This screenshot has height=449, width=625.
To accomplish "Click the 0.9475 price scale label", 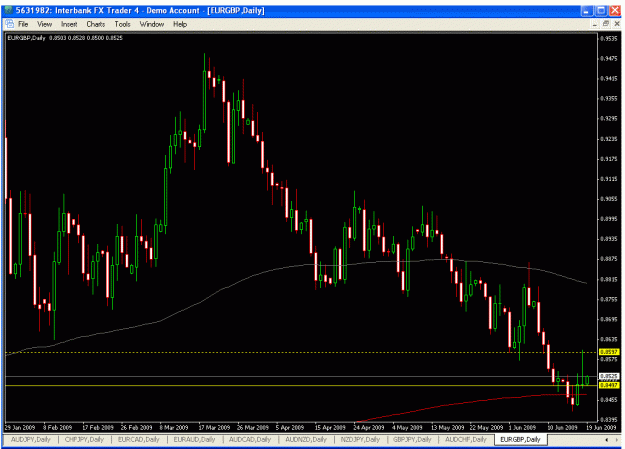I will click(x=609, y=59).
